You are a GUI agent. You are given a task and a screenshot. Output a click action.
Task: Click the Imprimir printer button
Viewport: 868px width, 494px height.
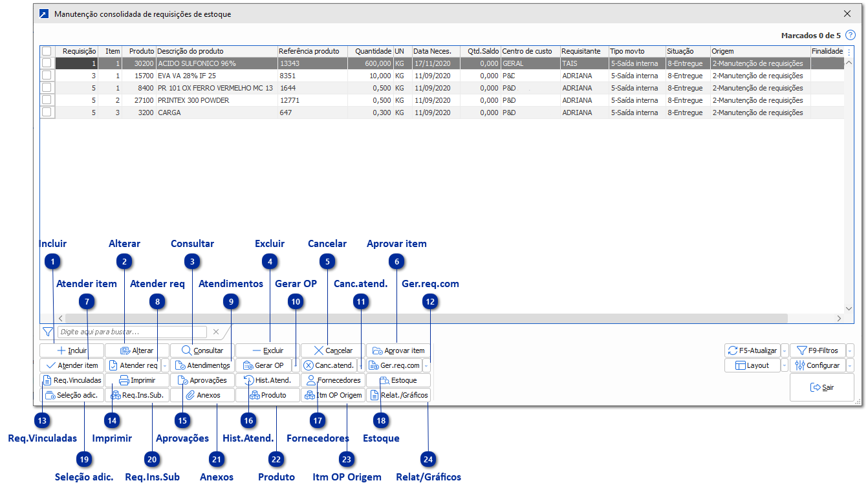coord(137,380)
